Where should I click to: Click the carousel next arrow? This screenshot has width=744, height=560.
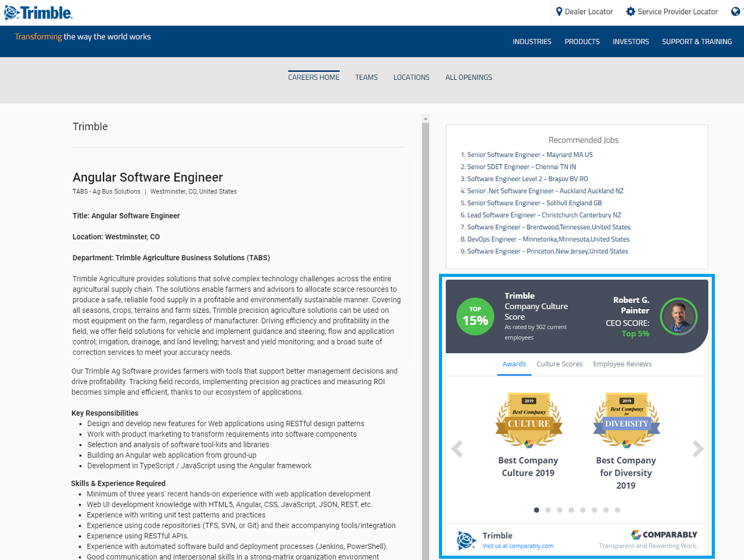coord(698,448)
